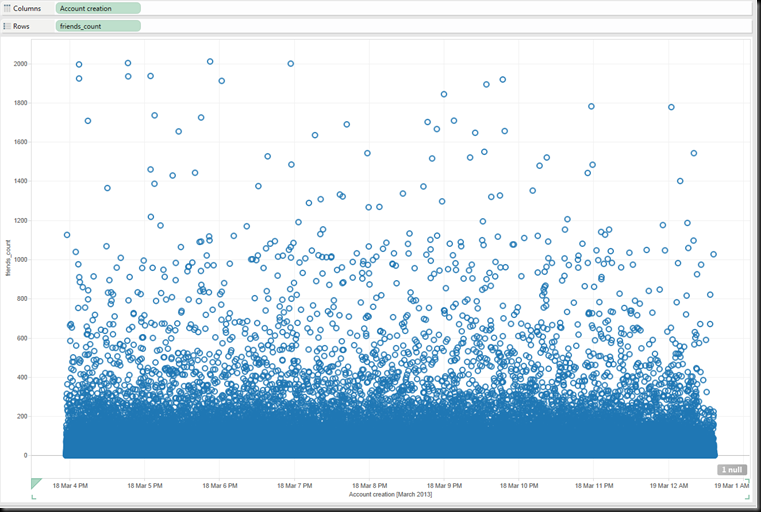This screenshot has height=512, width=761.
Task: Click the 18 Mar 6 PM axis label
Action: pos(219,485)
